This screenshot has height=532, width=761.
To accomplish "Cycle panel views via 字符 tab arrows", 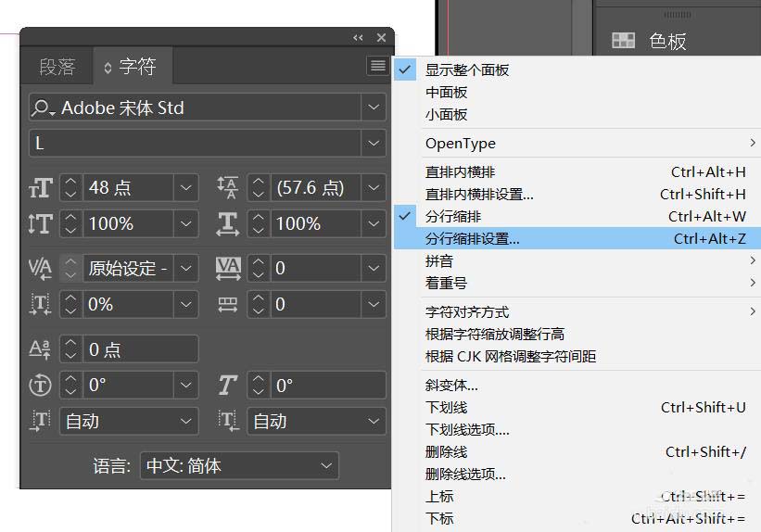I will [x=108, y=68].
